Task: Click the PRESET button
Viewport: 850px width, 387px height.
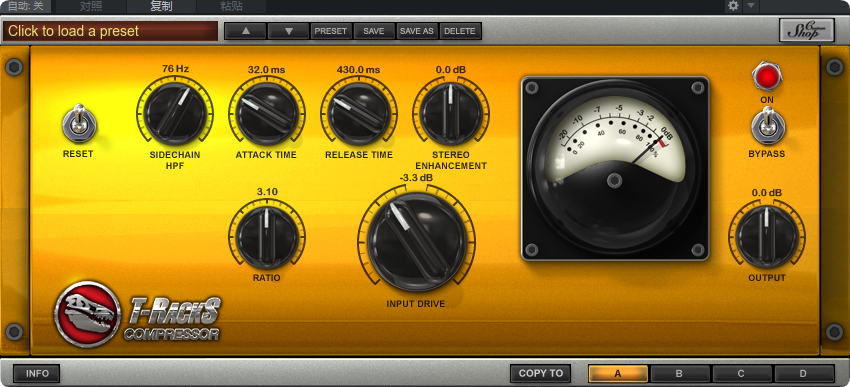Action: click(x=331, y=31)
